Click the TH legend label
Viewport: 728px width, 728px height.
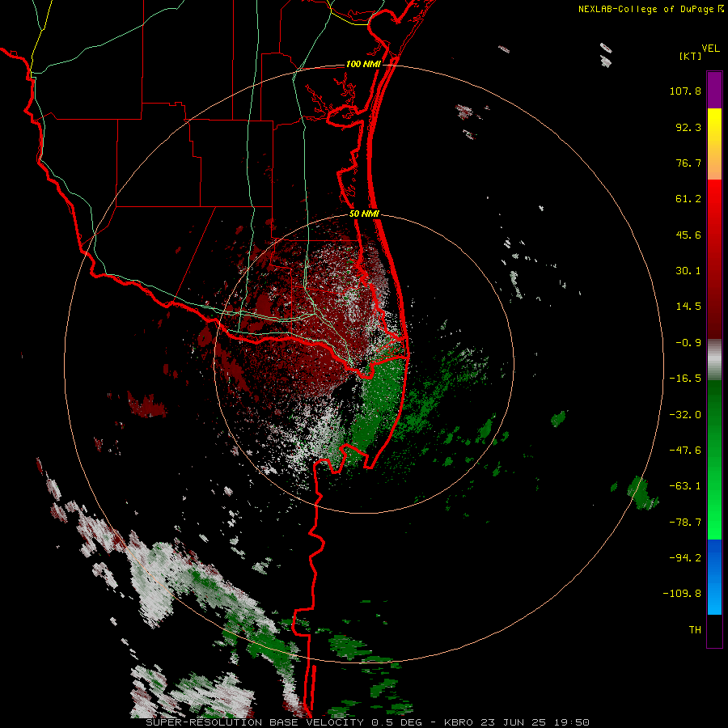point(695,630)
